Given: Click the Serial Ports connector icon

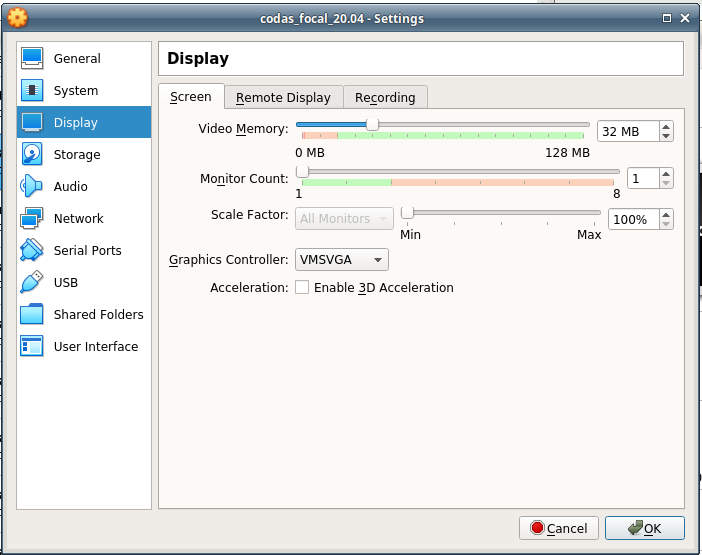Looking at the screenshot, I should coord(32,250).
